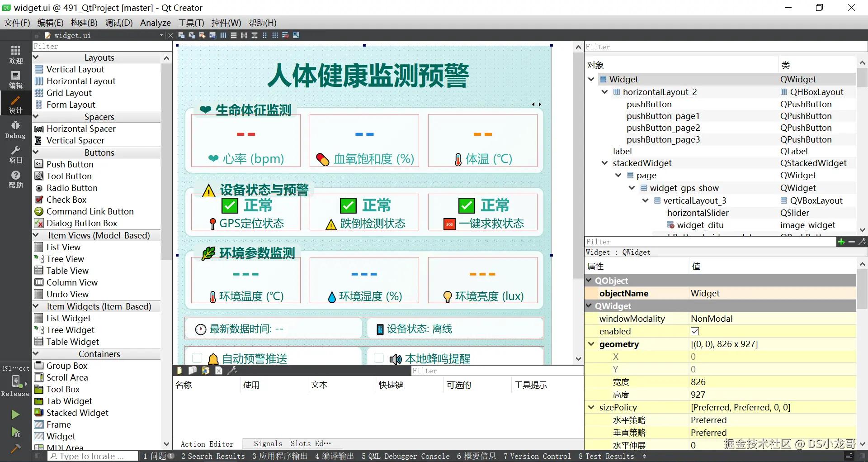The width and height of the screenshot is (868, 462).
Task: Select the Edit Widgets mode icon
Action: point(182,35)
